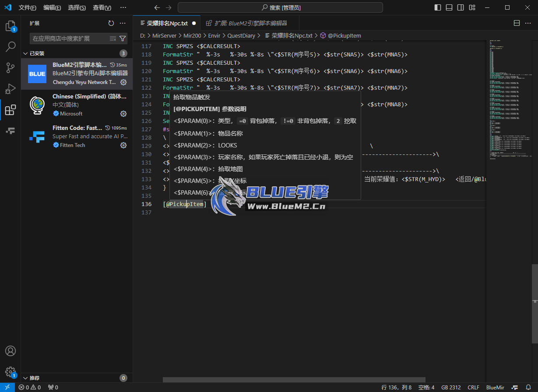Switch to 荣耀排名Npc.txt tab
The width and height of the screenshot is (538, 392).
pos(167,23)
